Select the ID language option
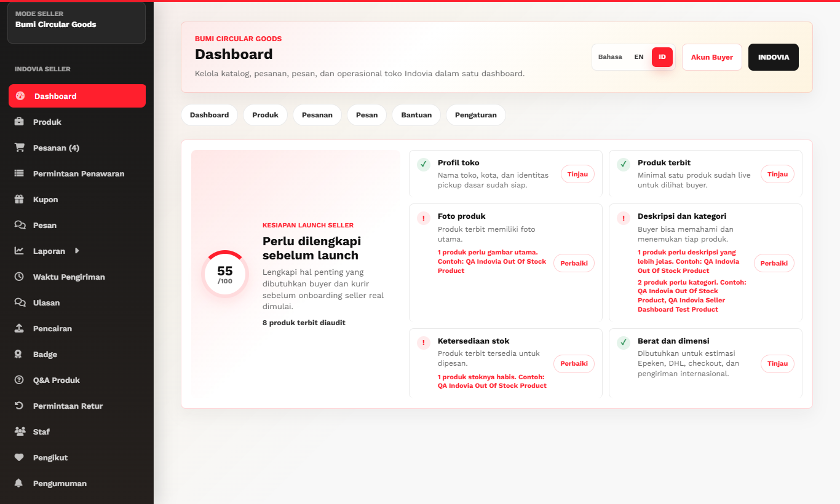This screenshot has height=504, width=840. click(x=662, y=57)
